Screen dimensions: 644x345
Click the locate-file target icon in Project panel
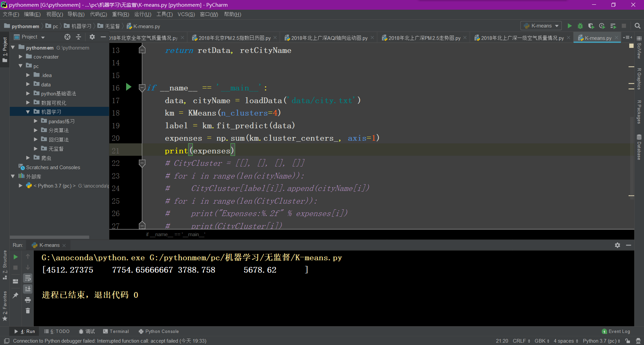click(67, 37)
